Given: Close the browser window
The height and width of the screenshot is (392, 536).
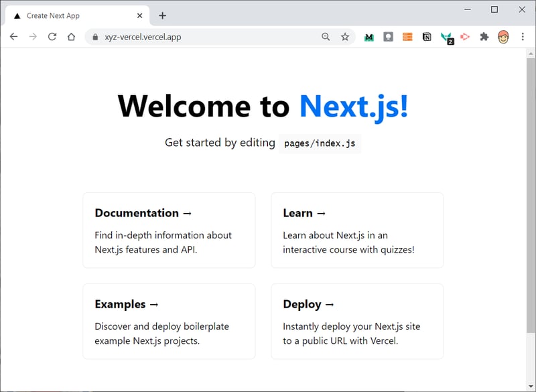Looking at the screenshot, I should click(522, 9).
